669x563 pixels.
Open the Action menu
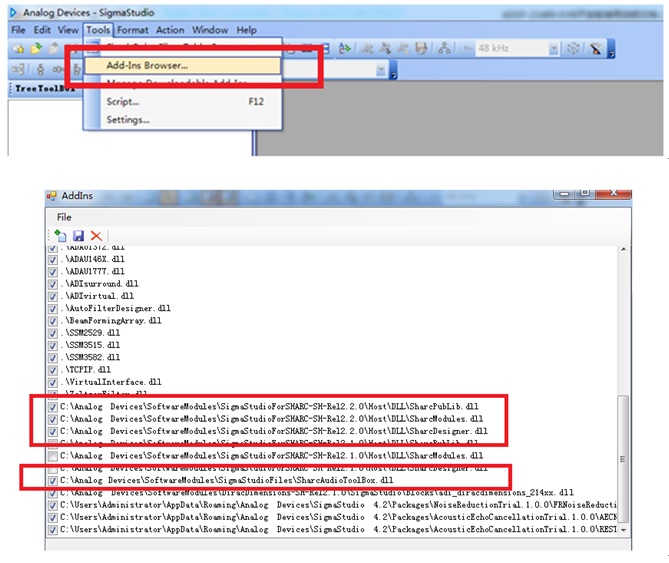(x=170, y=30)
